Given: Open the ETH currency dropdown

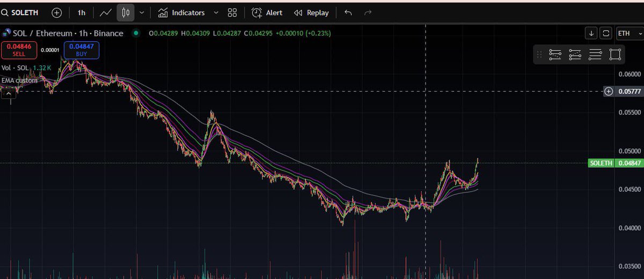Looking at the screenshot, I should point(629,33).
